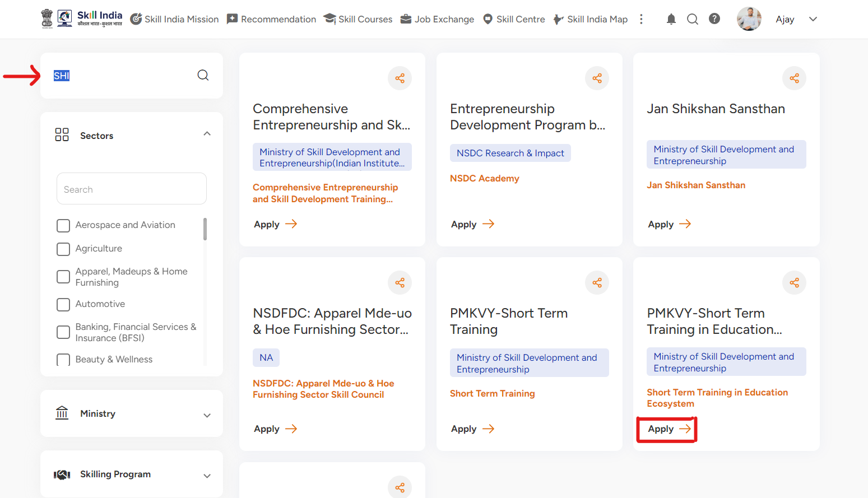
Task: Click the NSDC Academy orange link
Action: (x=485, y=178)
